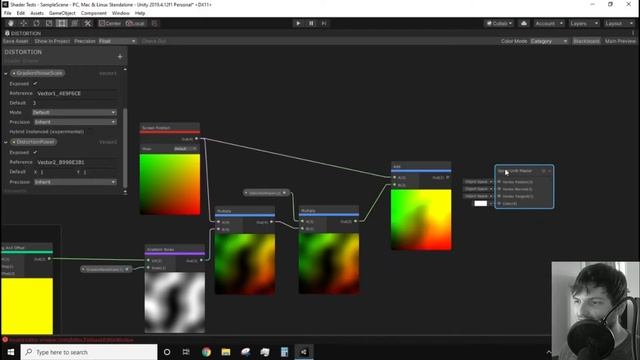Click the Add node header
This screenshot has height=360, width=640.
421,166
